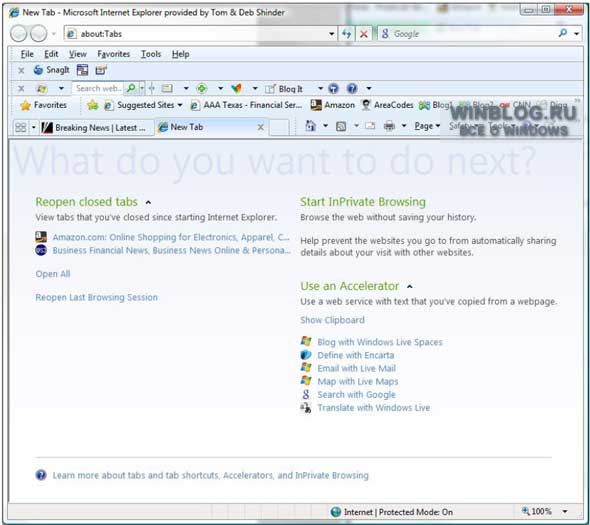Screen dimensions: 590x525
Task: Open the Favorites star button
Action: pyautogui.click(x=44, y=105)
